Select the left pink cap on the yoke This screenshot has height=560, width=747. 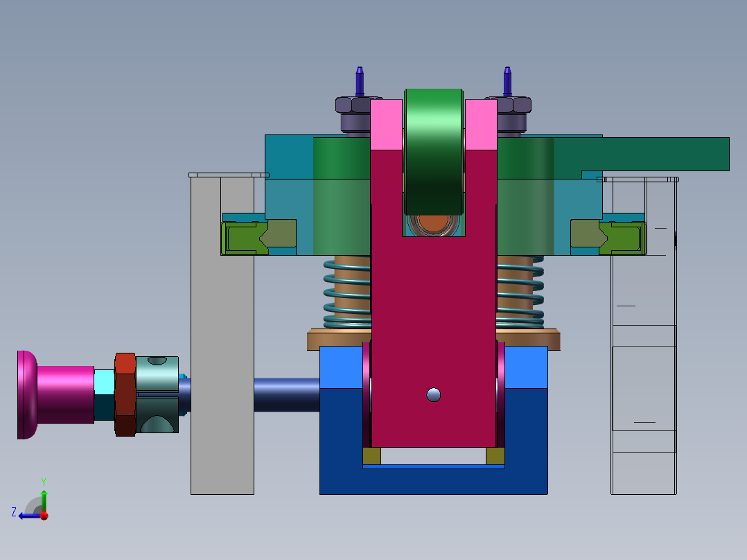coord(387,124)
